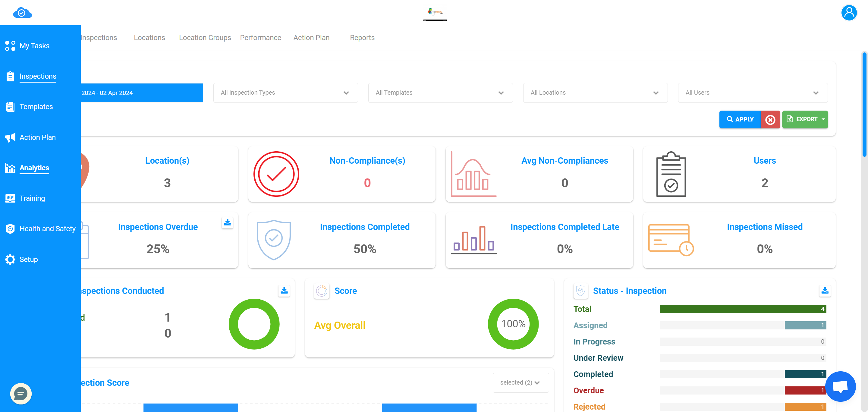
Task: Click the Inspections Completed Late bar icon
Action: 473,240
